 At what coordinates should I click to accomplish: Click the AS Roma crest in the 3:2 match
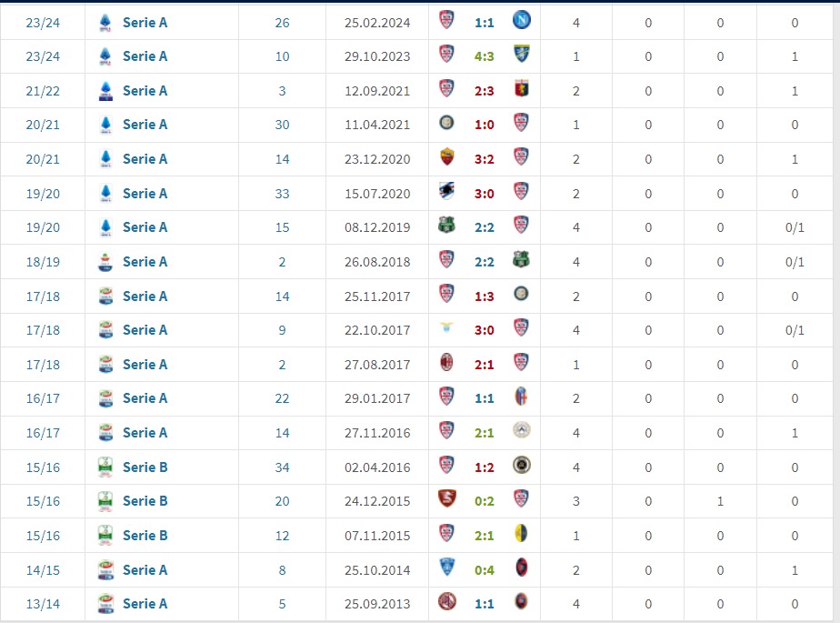446,158
